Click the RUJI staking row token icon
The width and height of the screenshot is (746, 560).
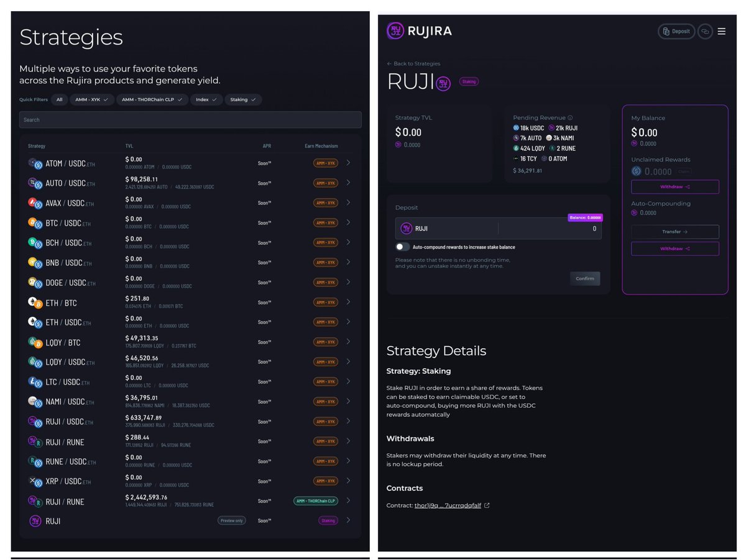point(35,521)
